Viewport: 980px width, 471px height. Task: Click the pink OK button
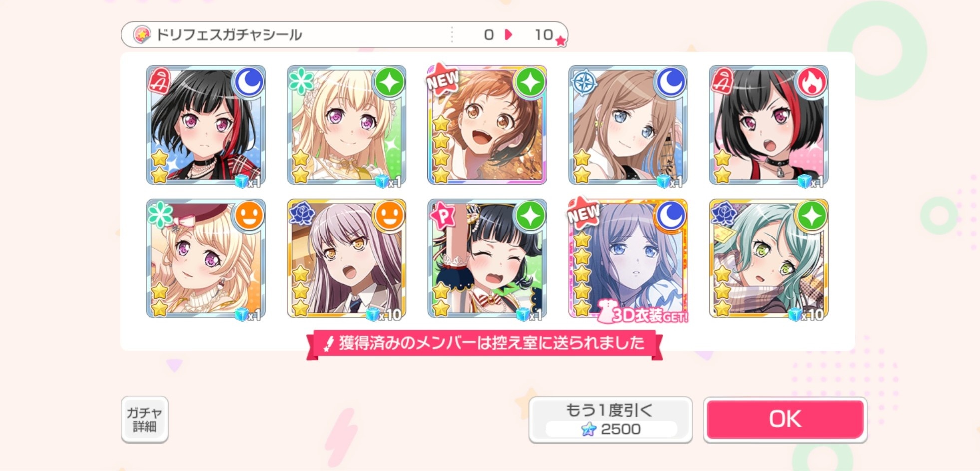785,419
